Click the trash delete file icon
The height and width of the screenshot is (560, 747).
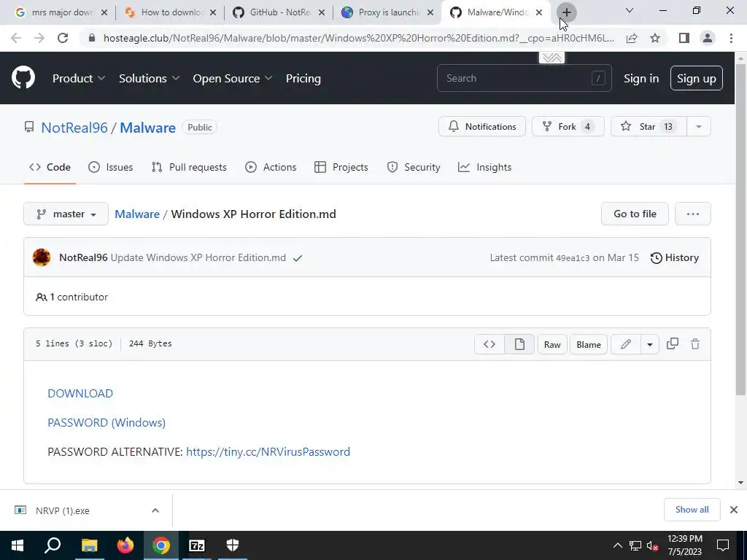point(695,344)
